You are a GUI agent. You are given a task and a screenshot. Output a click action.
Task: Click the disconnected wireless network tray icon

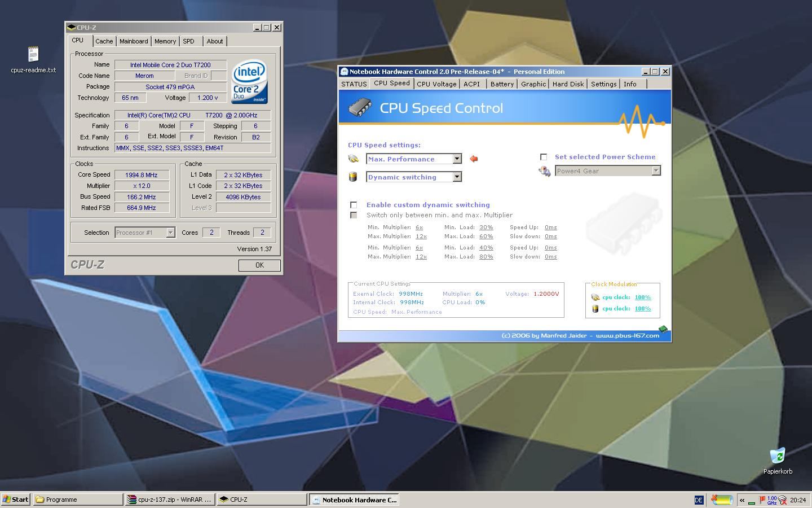783,500
